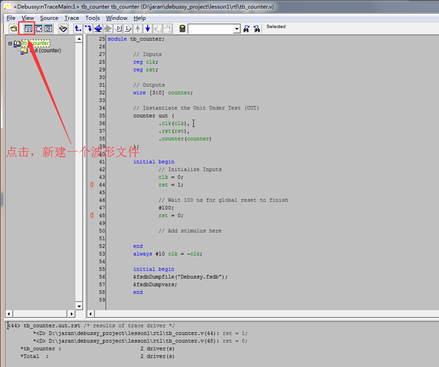Open the Help menu

coord(140,18)
